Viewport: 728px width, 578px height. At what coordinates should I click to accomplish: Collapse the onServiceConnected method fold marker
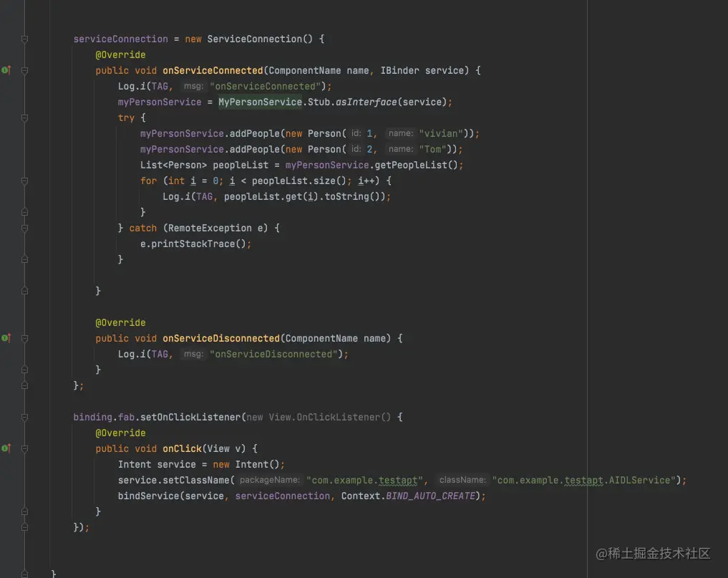[24, 71]
